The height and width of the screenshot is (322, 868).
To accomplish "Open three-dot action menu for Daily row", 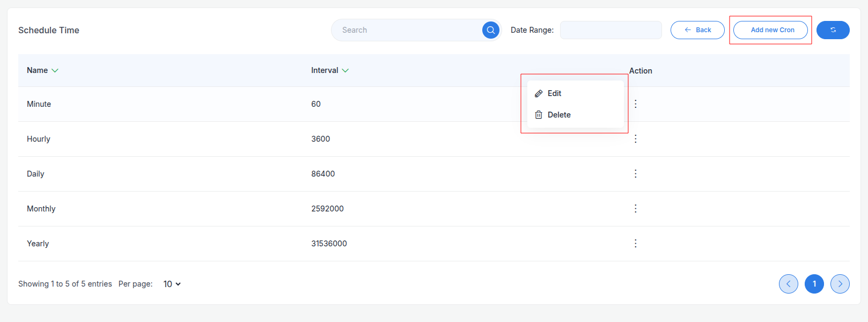I will coord(635,174).
